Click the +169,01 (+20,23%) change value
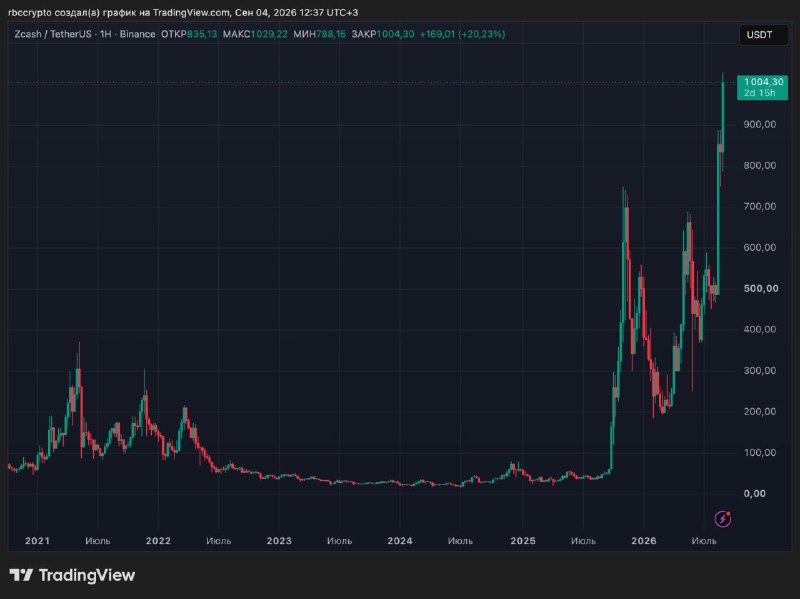 pyautogui.click(x=462, y=34)
